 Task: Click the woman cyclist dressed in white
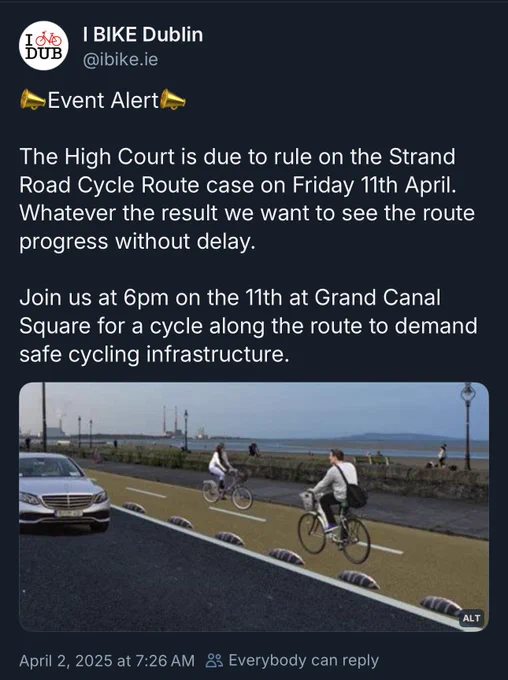[x=226, y=477]
